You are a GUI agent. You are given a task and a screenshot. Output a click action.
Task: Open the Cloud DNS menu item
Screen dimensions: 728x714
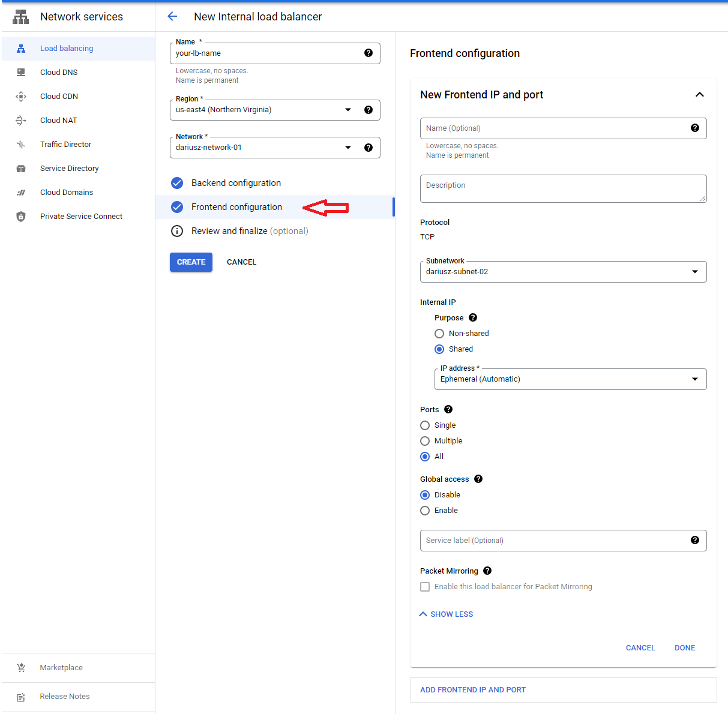(78, 73)
